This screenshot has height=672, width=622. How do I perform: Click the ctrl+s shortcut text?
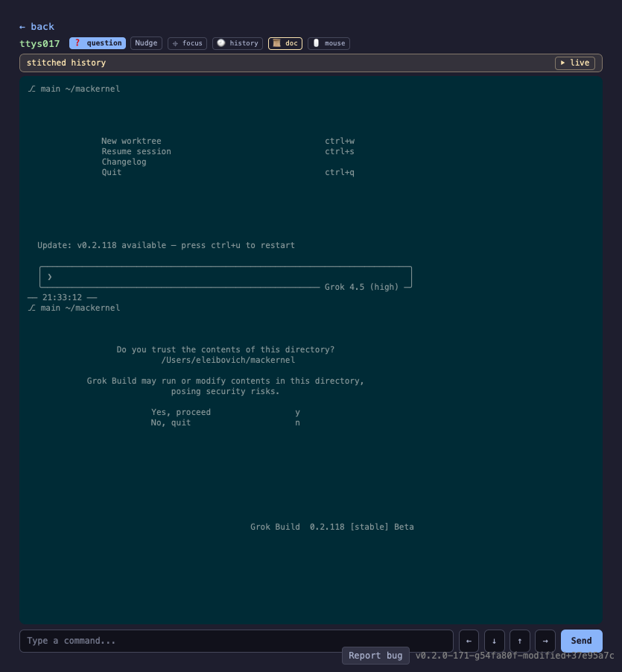[x=340, y=151]
